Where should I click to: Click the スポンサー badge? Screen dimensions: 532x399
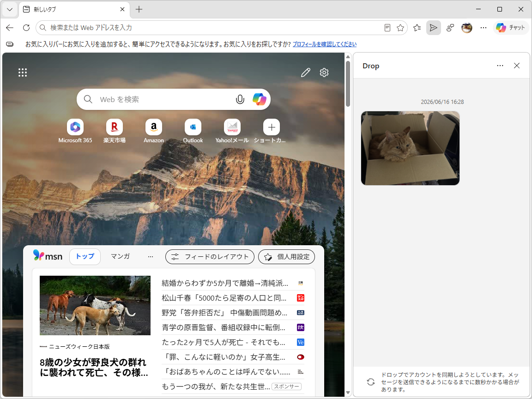pyautogui.click(x=287, y=387)
